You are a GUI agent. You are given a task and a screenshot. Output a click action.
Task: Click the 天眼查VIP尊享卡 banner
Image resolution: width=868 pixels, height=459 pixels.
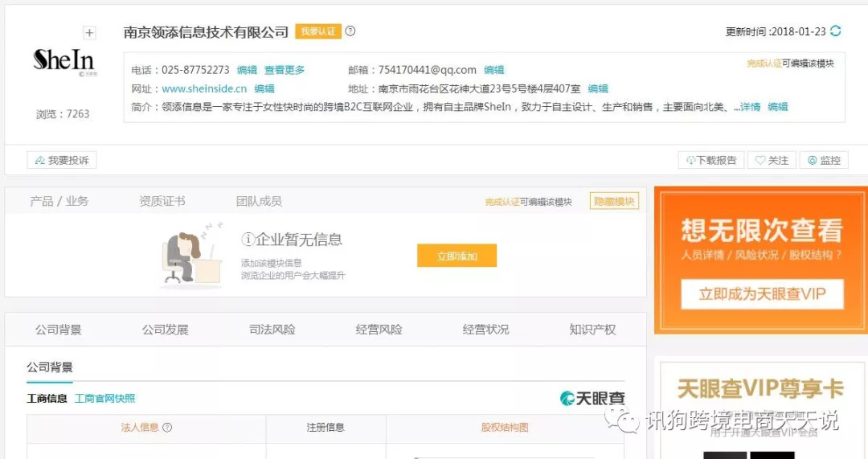[760, 389]
